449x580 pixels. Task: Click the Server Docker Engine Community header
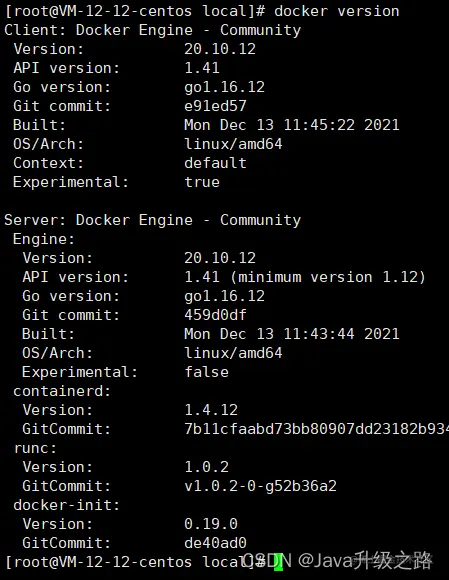[x=152, y=220]
